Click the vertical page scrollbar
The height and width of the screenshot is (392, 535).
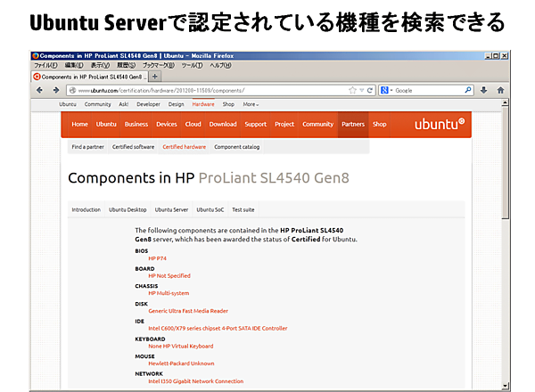(x=506, y=223)
